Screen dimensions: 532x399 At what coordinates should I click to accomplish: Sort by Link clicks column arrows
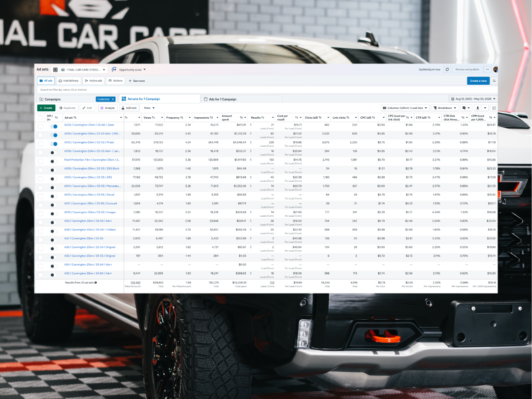coord(348,118)
